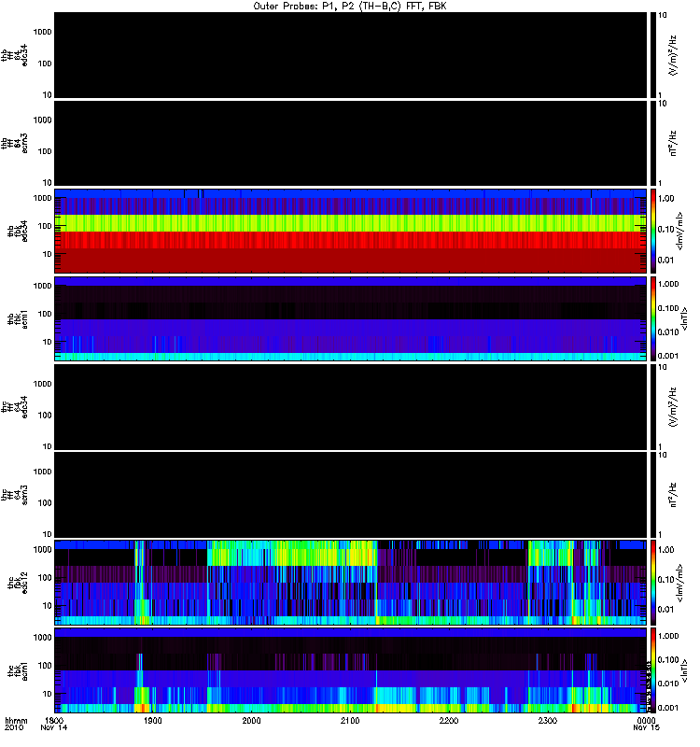Click the "2300" time axis label

click(x=548, y=720)
